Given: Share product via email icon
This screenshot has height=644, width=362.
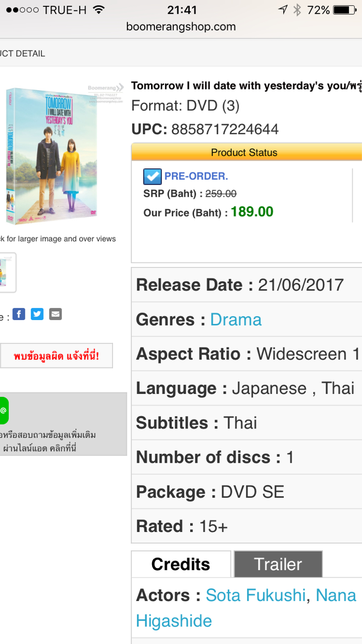Looking at the screenshot, I should 55,314.
